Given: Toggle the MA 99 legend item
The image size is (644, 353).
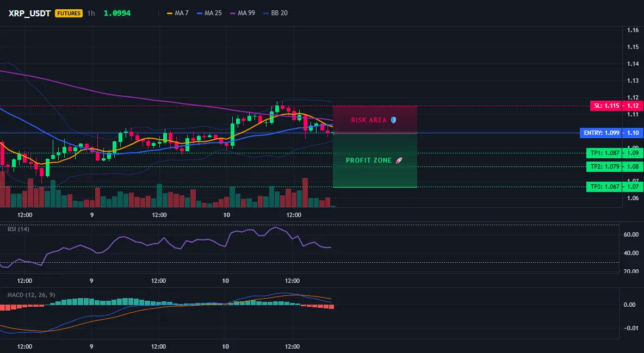Looking at the screenshot, I should [x=243, y=13].
